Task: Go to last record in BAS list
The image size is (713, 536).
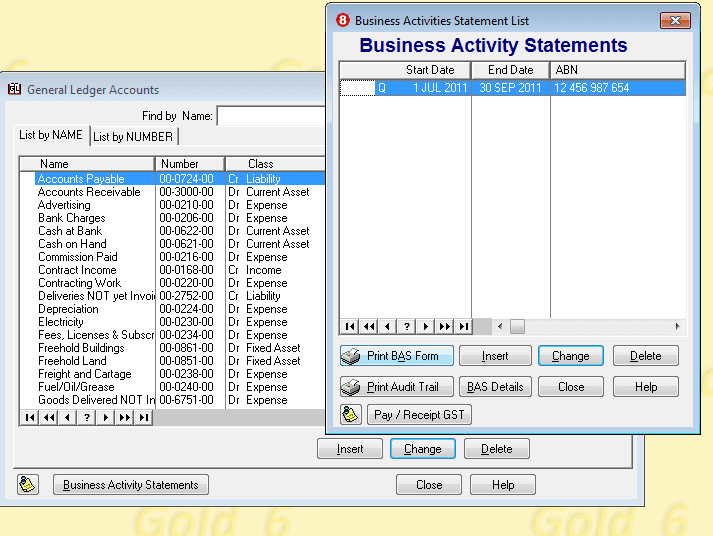Action: (463, 326)
